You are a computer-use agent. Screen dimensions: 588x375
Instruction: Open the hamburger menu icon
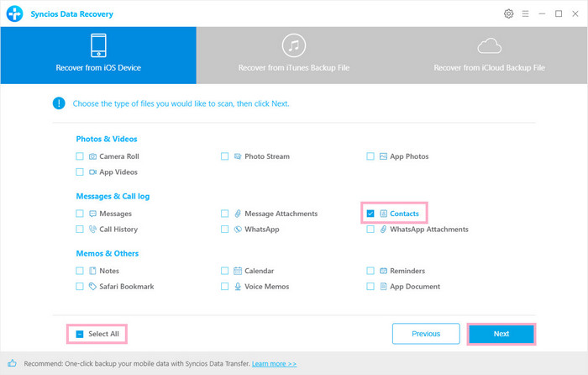click(525, 14)
